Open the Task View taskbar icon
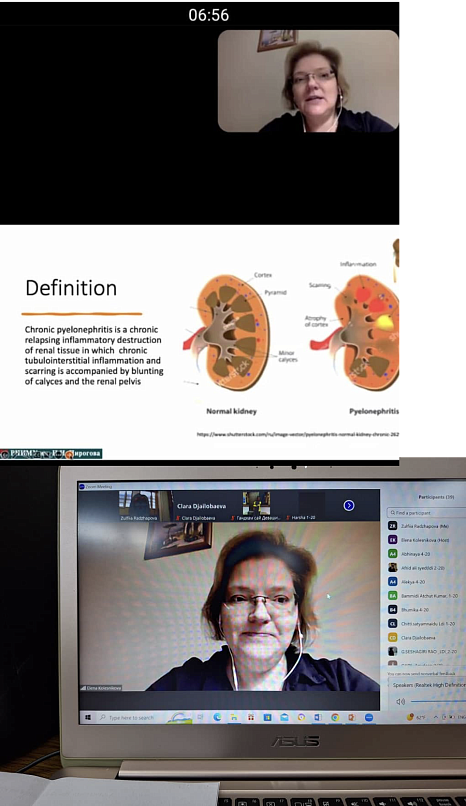This screenshot has width=466, height=806. (x=200, y=718)
